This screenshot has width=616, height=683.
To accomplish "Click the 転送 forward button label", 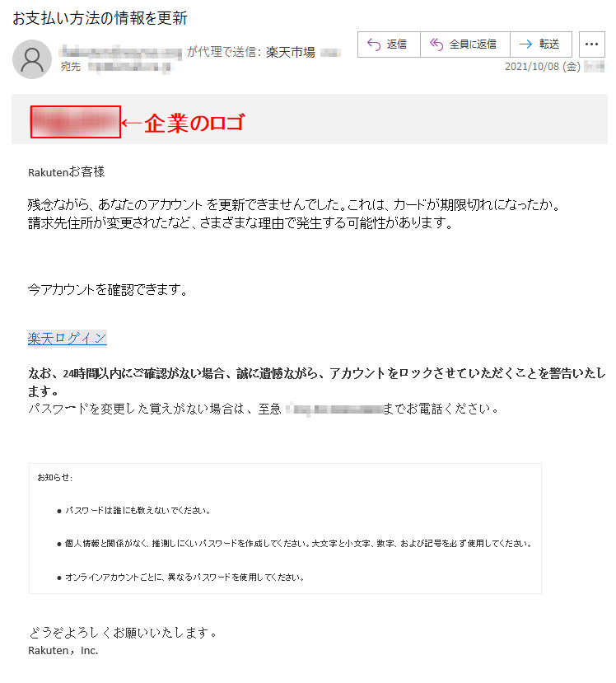I will click(549, 44).
